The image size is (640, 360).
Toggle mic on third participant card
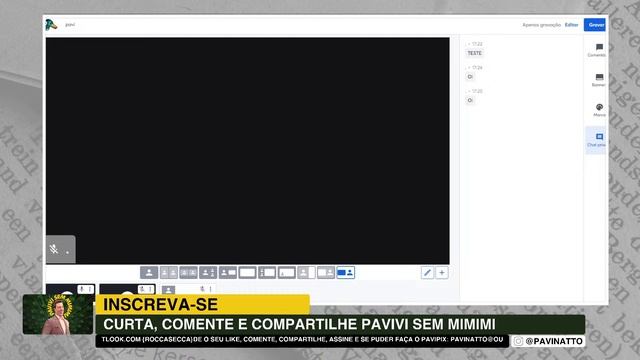(x=202, y=289)
